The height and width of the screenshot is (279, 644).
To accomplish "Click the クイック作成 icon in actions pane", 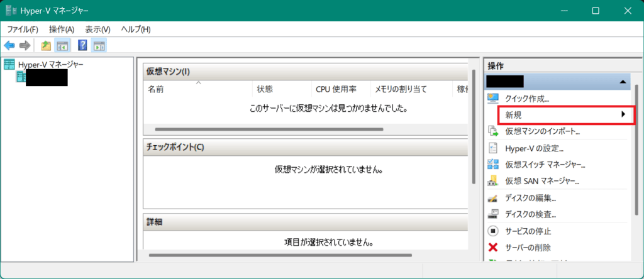I will (x=493, y=98).
